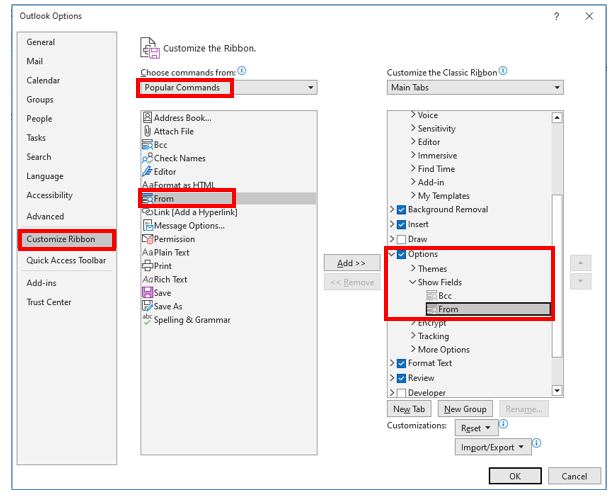610x497 pixels.
Task: Click the ribbon list scroll-up arrow
Action: 557,117
